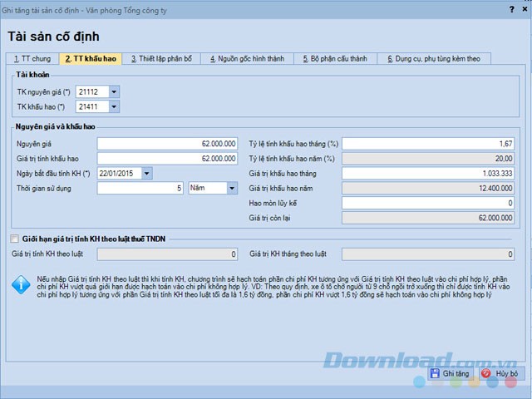Open the Năm time unit dropdown
Screen dimensions: 532x399
[x=232, y=188]
